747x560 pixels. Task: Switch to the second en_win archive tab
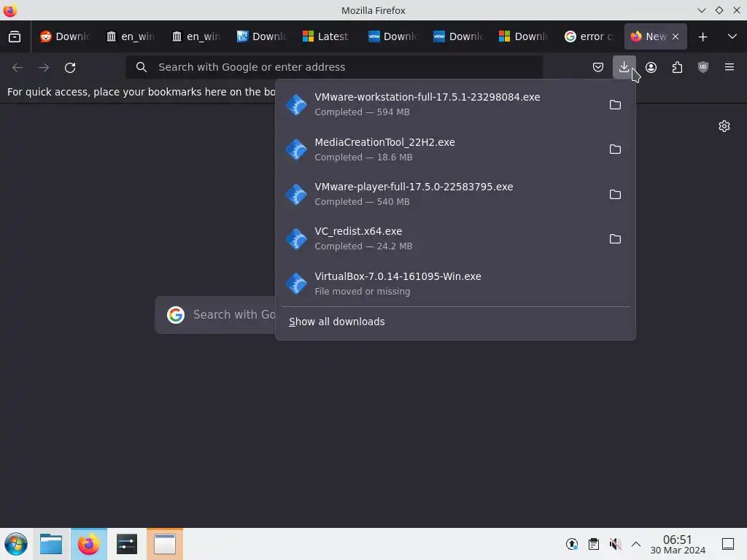(x=196, y=36)
